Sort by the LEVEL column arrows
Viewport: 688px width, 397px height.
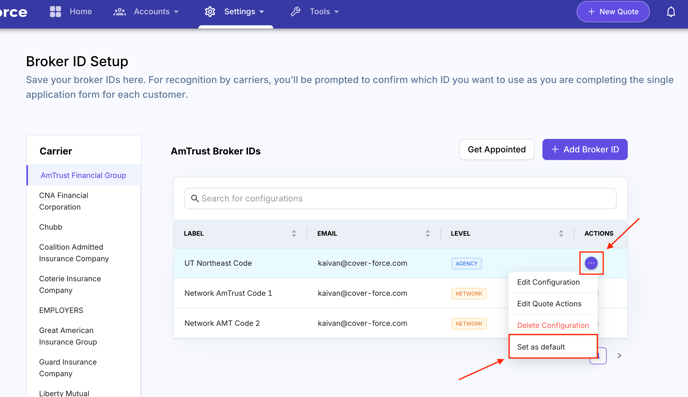(x=561, y=233)
